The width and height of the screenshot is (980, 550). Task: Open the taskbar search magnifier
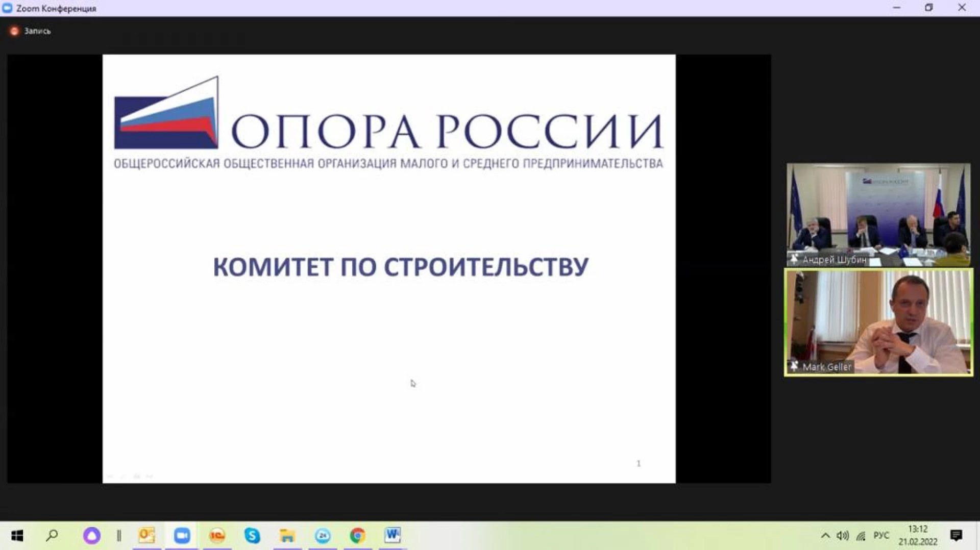click(x=52, y=535)
